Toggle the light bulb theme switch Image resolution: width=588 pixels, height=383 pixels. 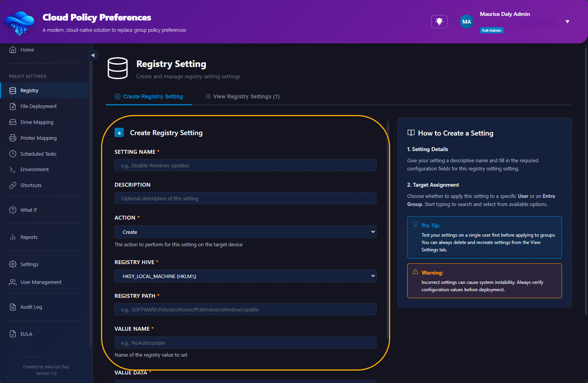(x=439, y=22)
